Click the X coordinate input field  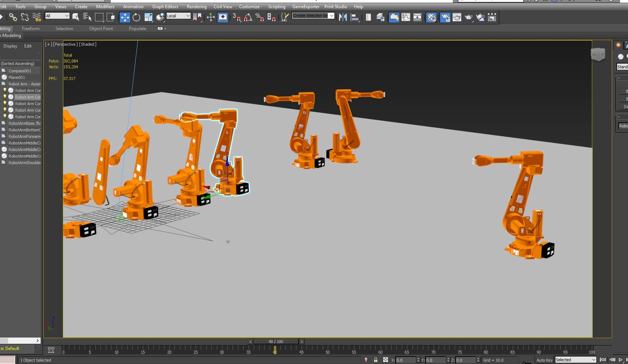point(406,360)
